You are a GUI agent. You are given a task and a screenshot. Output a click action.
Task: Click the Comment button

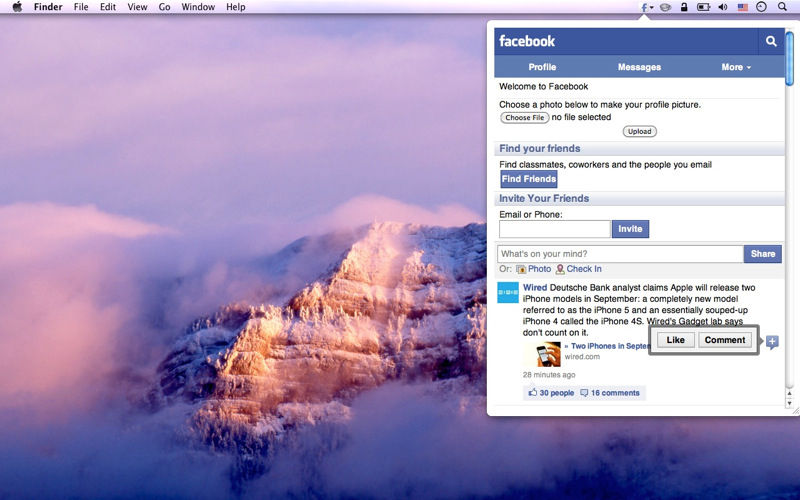pos(724,340)
